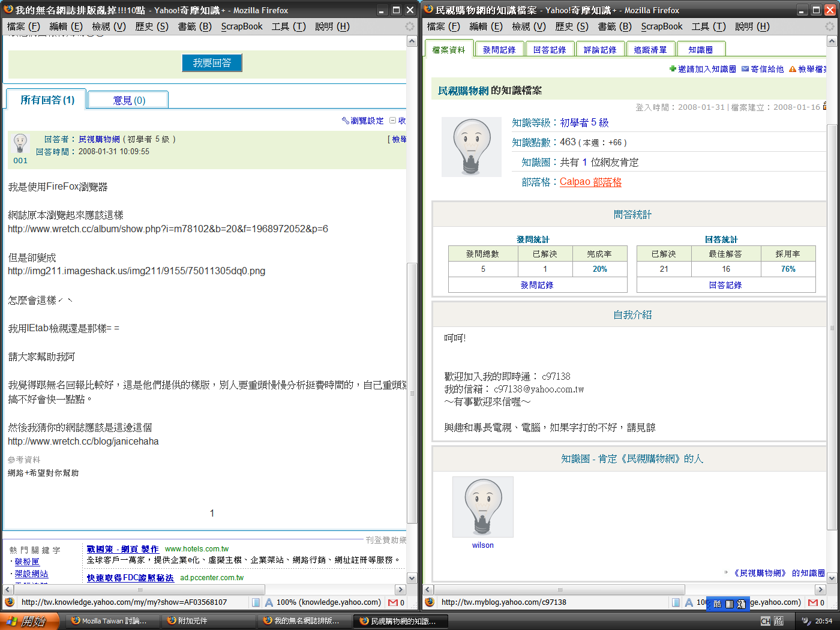Click the Gmail notifier icon in left status bar
Image resolution: width=840 pixels, height=630 pixels.
(393, 602)
